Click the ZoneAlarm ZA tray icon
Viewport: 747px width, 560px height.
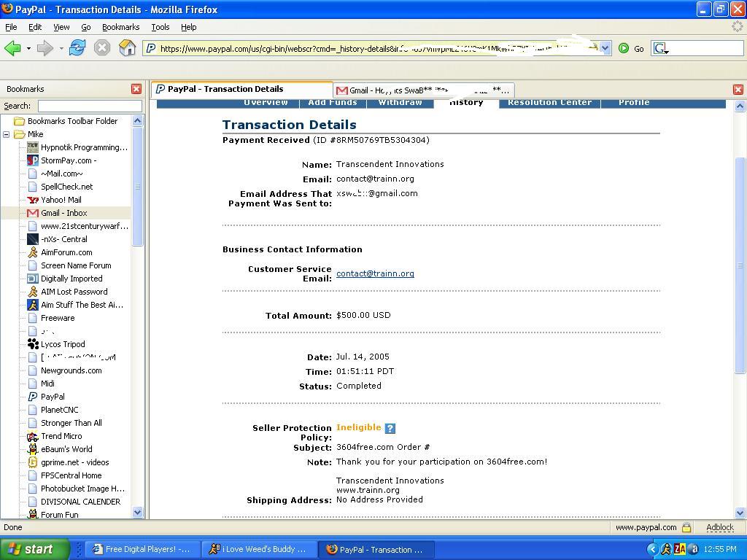(680, 549)
